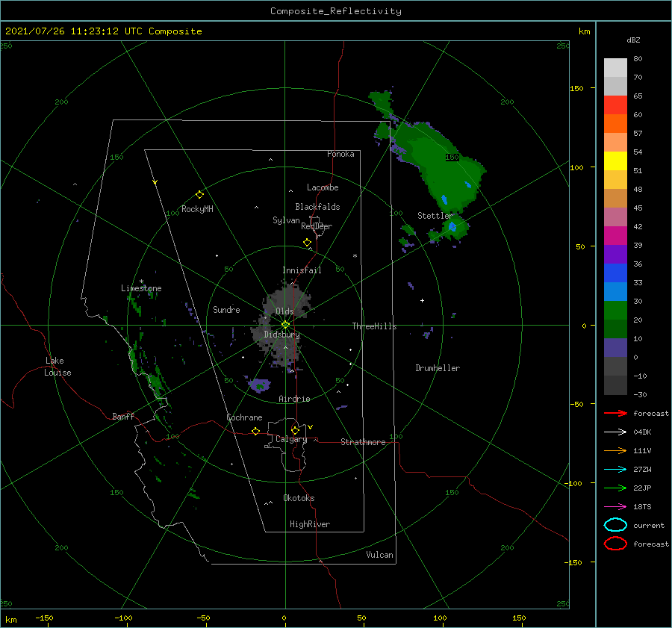Click the Limestone label
Screen dimensions: 672x628
[141, 288]
